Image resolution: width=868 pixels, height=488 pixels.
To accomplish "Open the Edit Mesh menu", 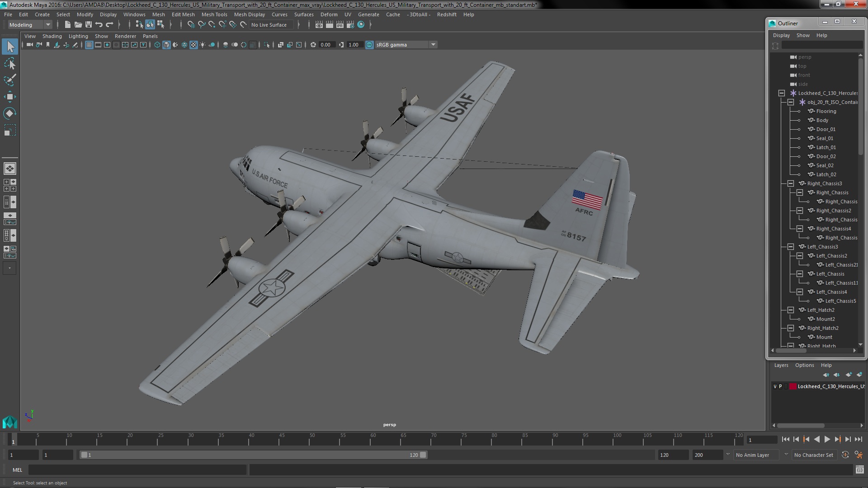I will 183,14.
